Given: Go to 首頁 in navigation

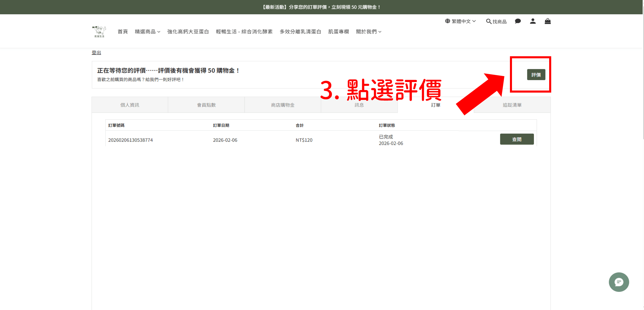Looking at the screenshot, I should tap(123, 32).
